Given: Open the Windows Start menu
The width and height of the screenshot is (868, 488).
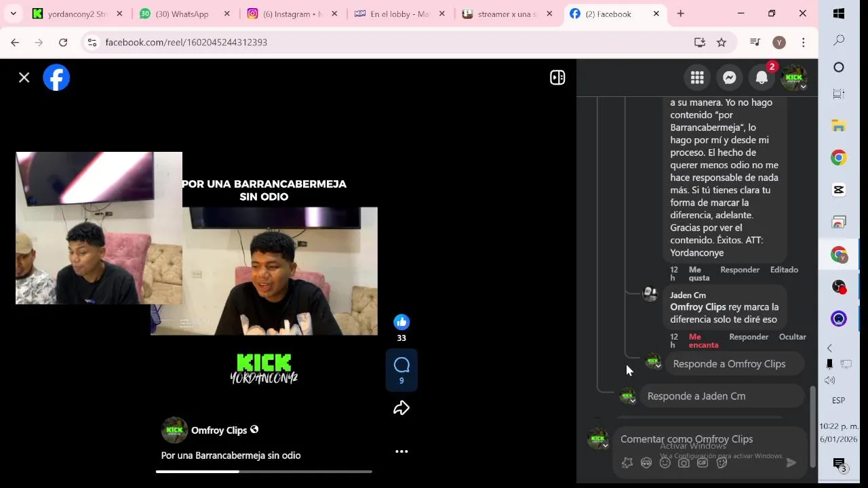Looking at the screenshot, I should 839,14.
